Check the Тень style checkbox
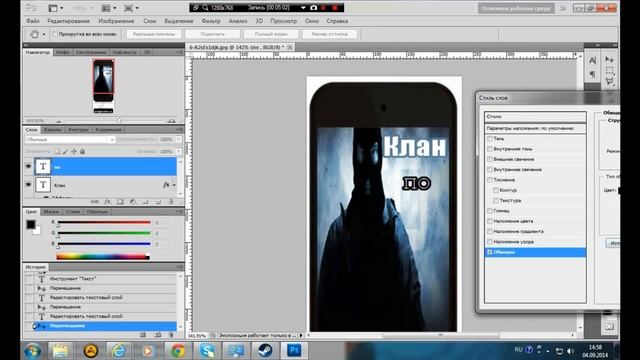 [x=490, y=139]
